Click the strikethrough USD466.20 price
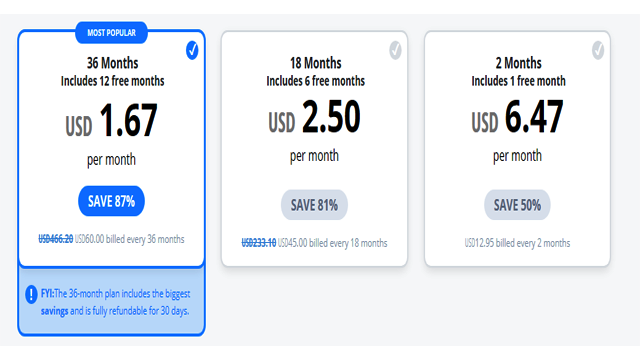The width and height of the screenshot is (640, 360). point(56,239)
